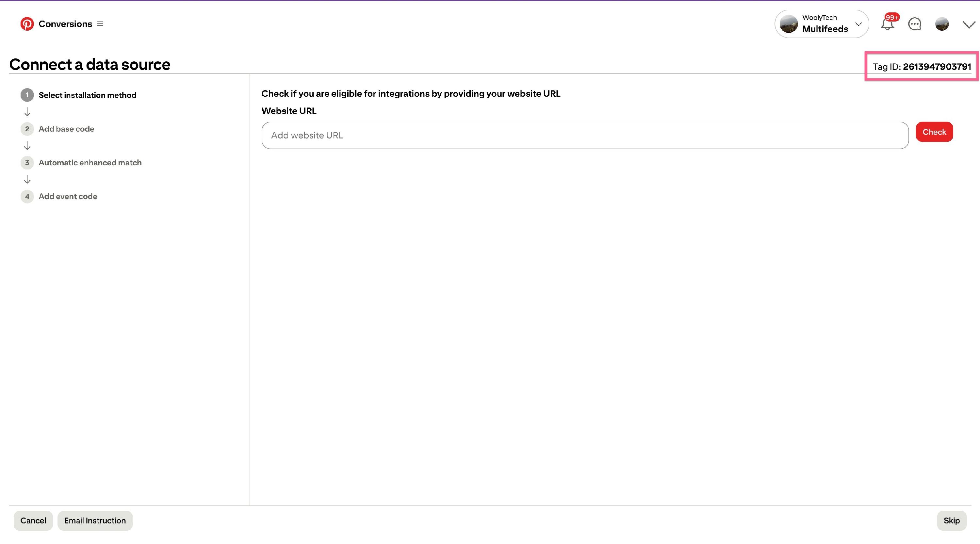Screen dimensions: 980x544
Task: Click the Skip button
Action: pos(952,520)
